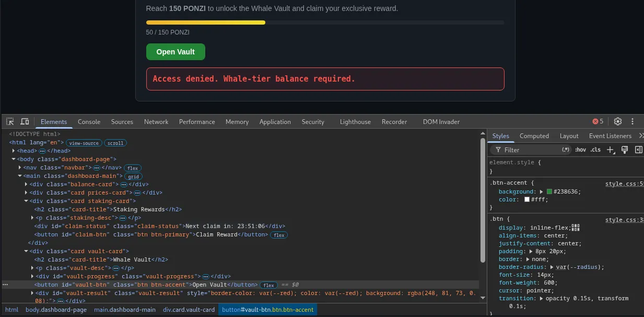This screenshot has height=317, width=644.
Task: Activate the inspect element picker icon
Action: coord(10,121)
